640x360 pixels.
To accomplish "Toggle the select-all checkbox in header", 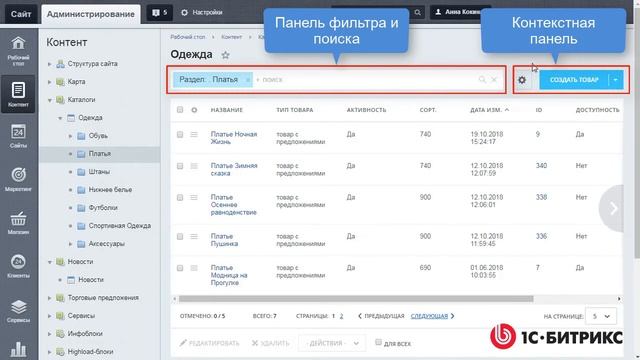I will coord(180,110).
